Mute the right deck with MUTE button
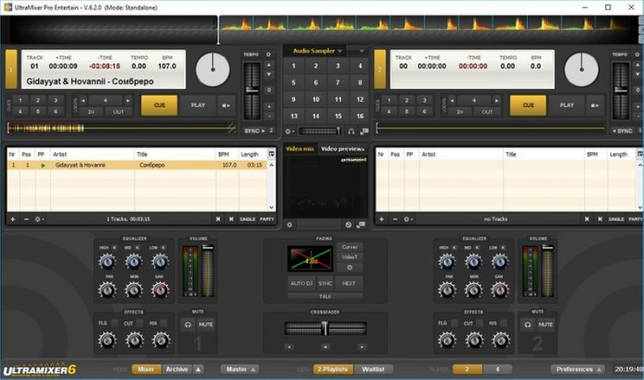 click(x=545, y=325)
